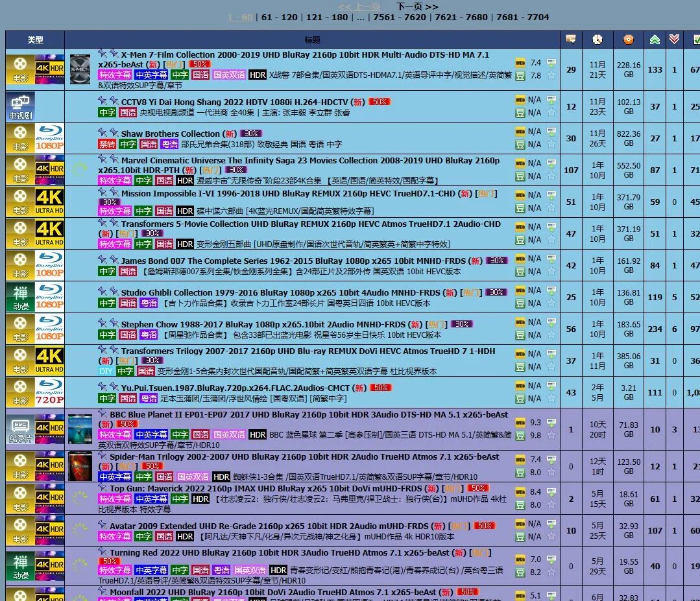The width and height of the screenshot is (700, 601).
Task: Open seeder count 234 of Stephen Chow row
Action: click(655, 329)
